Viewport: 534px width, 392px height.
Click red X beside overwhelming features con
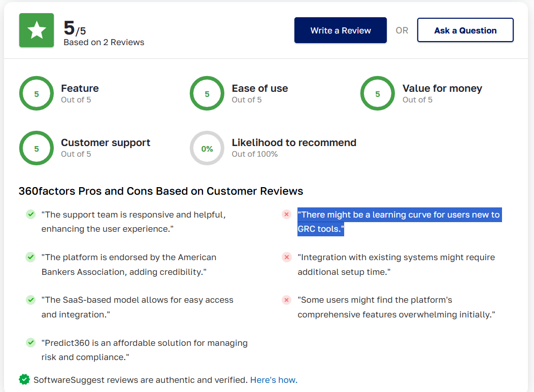pyautogui.click(x=286, y=300)
